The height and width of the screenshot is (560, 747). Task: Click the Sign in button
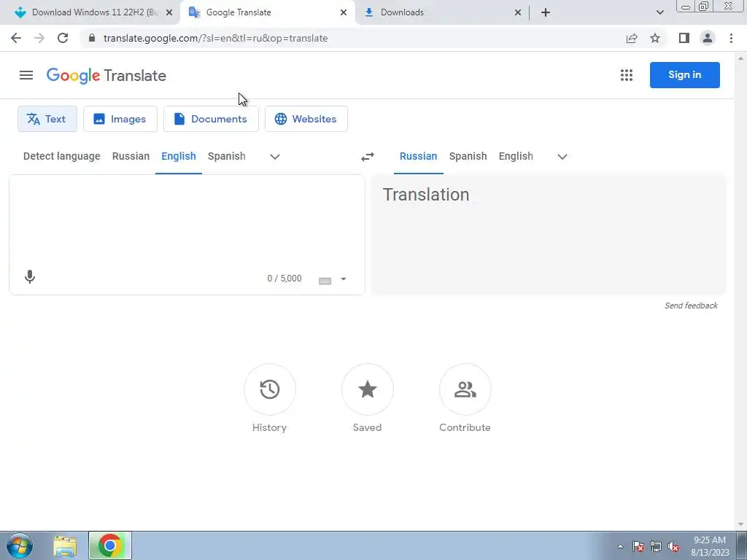(684, 75)
